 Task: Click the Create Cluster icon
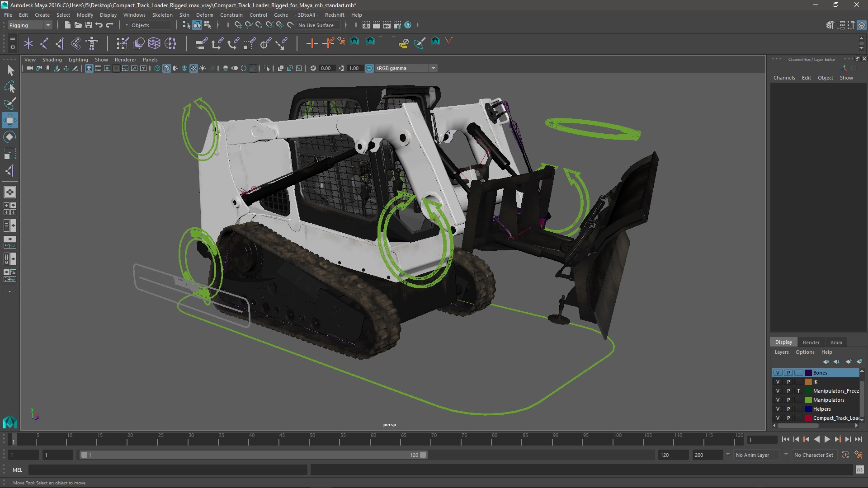(170, 43)
